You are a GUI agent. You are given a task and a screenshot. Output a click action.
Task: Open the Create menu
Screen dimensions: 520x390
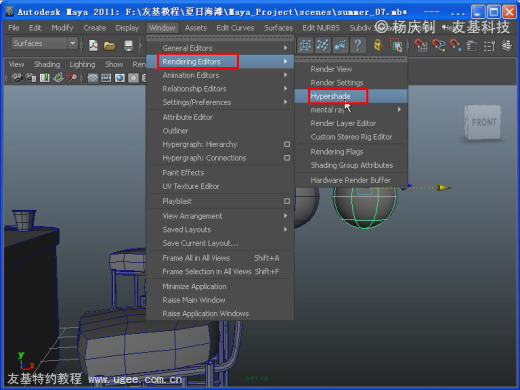(94, 28)
